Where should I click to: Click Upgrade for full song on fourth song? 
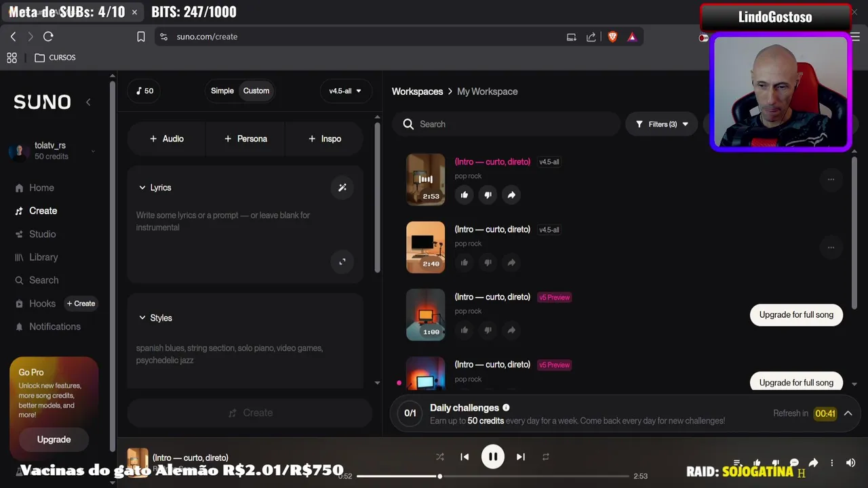(x=796, y=382)
